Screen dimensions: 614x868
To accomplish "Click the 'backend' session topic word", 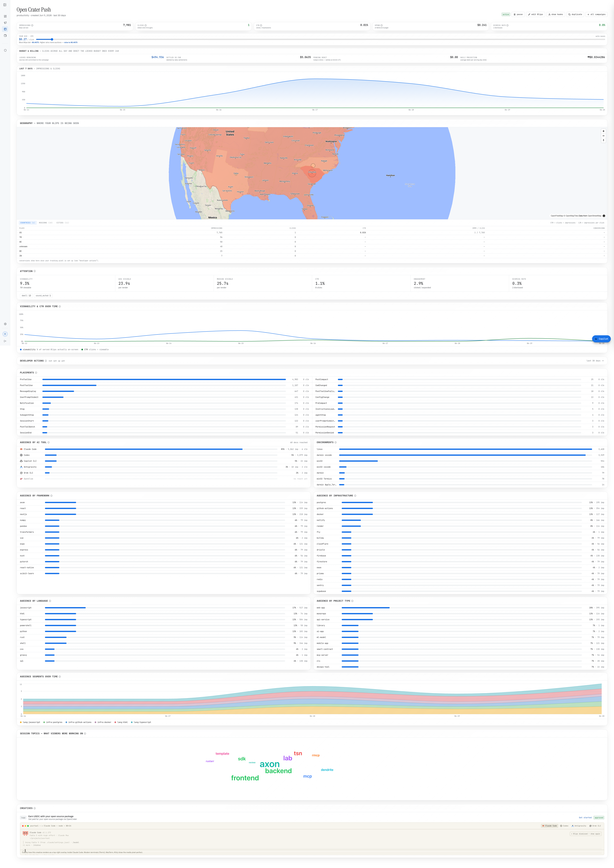I will click(x=279, y=771).
